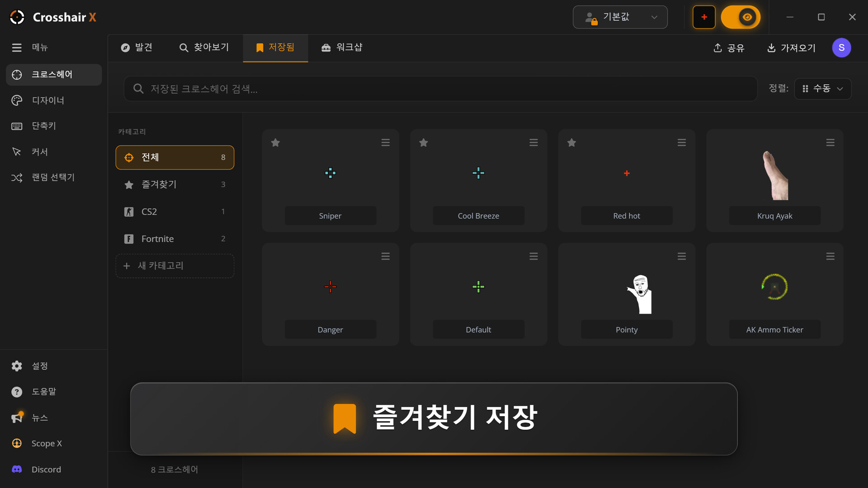Viewport: 868px width, 488px height.
Task: Switch to the 워크샵 tab
Action: [x=342, y=47]
